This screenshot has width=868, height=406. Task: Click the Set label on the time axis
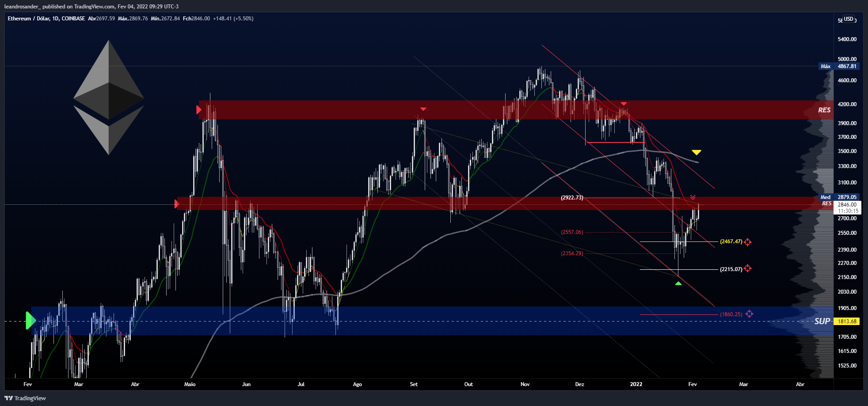414,384
